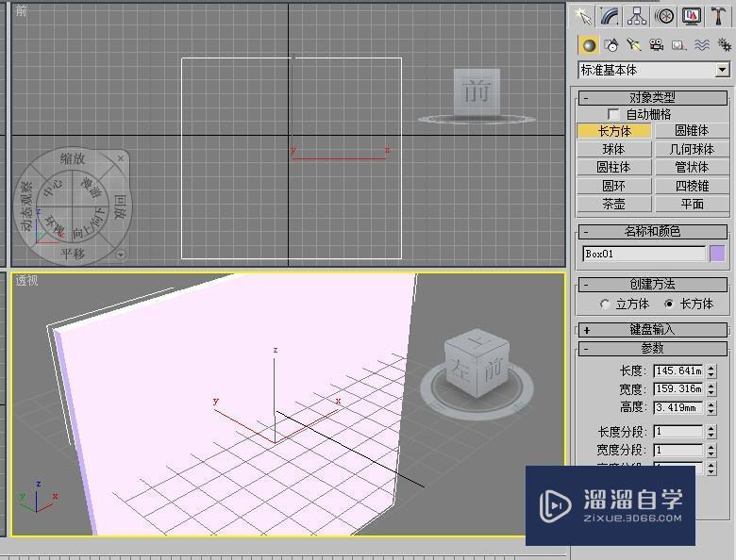Adjust the 长度分段 spinner arrows
This screenshot has width=736, height=560.
[x=711, y=432]
